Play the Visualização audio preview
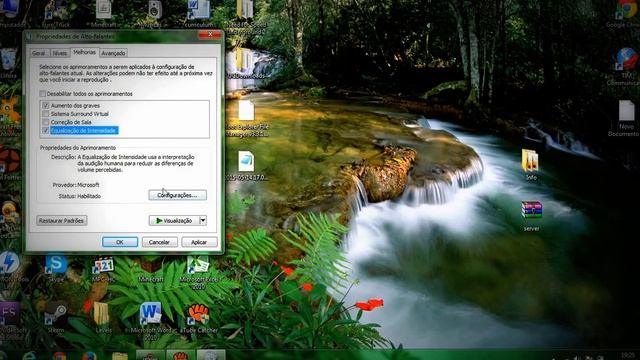Image resolution: width=640 pixels, height=360 pixels. (x=174, y=220)
